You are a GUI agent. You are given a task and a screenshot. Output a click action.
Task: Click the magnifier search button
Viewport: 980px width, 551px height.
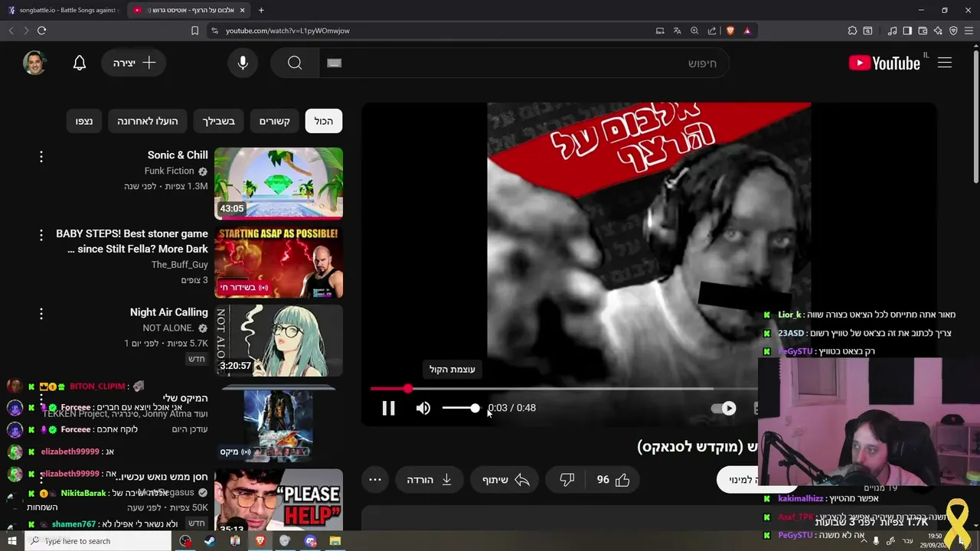[295, 63]
